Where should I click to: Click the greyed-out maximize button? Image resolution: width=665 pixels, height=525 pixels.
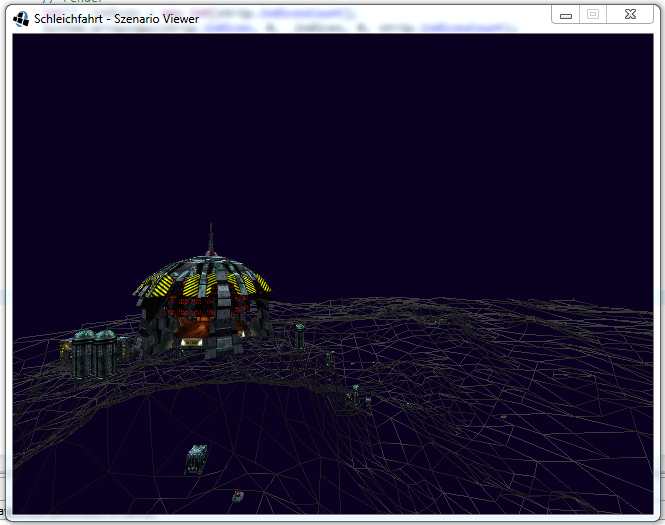pos(593,15)
